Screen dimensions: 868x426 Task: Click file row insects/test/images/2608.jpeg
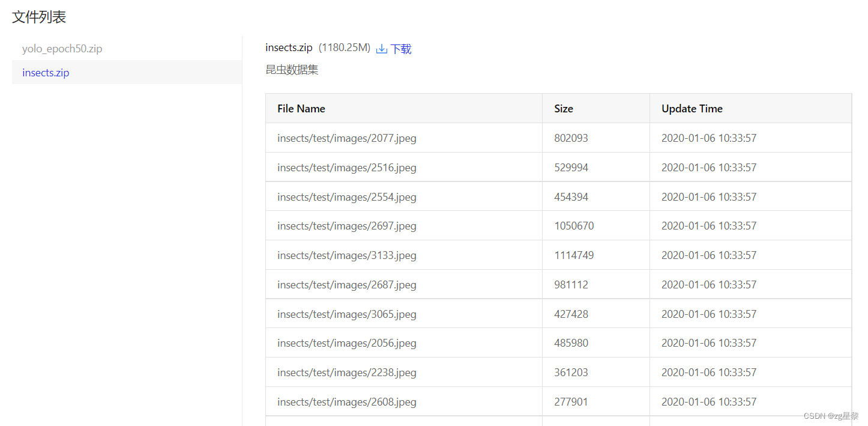558,402
